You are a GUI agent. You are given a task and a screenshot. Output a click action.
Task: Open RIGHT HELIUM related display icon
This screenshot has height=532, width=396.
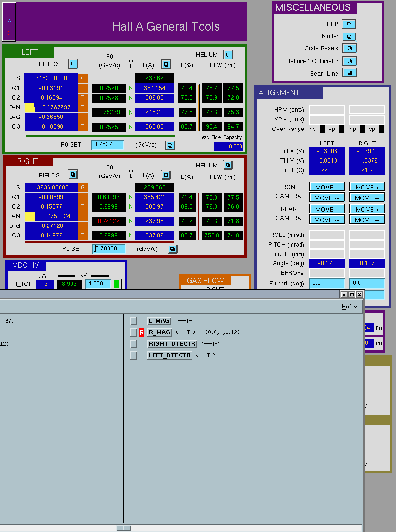pyautogui.click(x=228, y=165)
